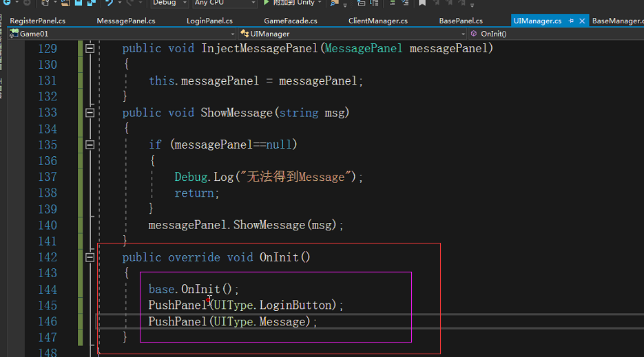Open the Attach to Unity dropdown arrow
This screenshot has height=357, width=644.
(320, 3)
